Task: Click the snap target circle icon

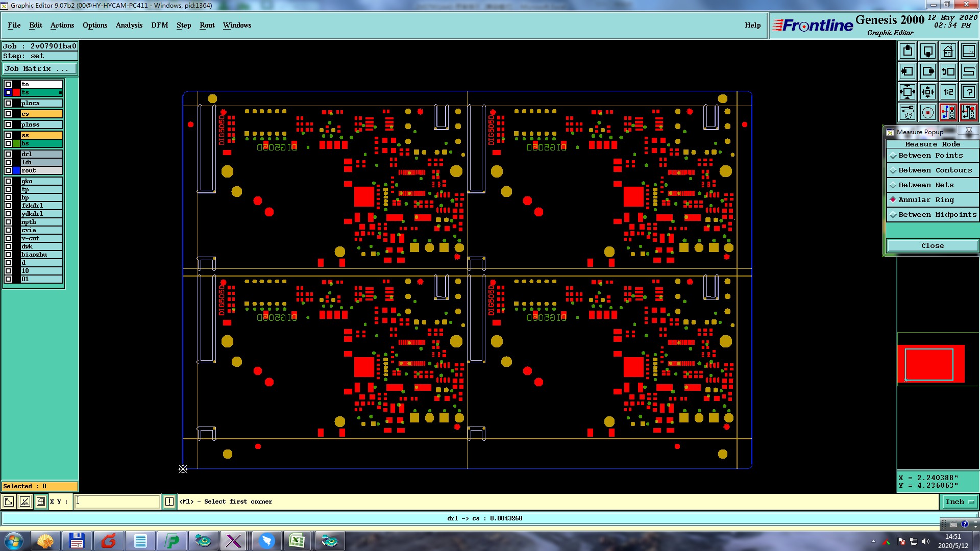Action: (x=928, y=112)
